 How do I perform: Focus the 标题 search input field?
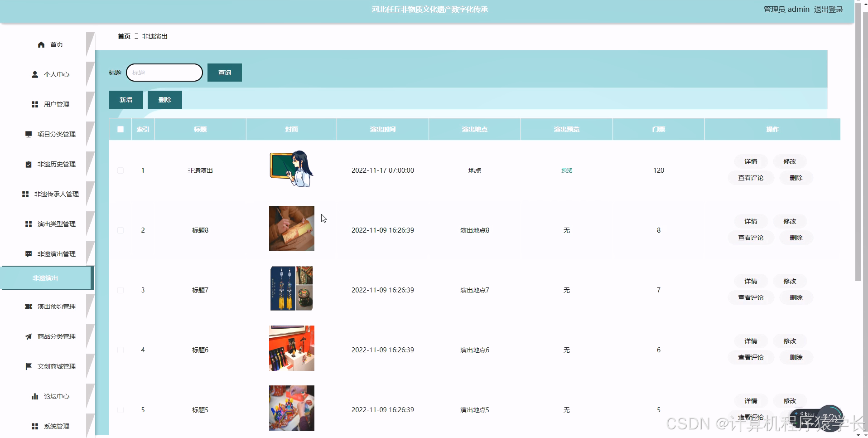tap(164, 73)
